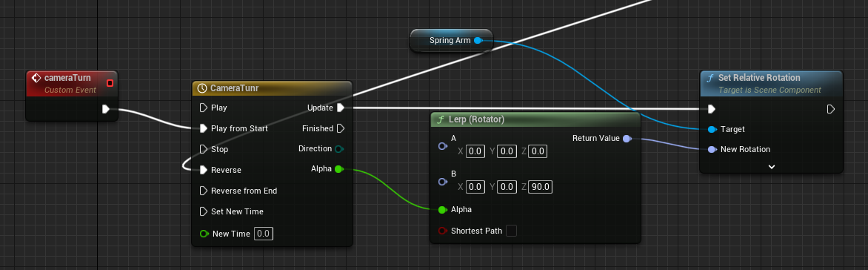This screenshot has width=868, height=270.
Task: Click the cameraTurn custom event icon
Action: 37,78
